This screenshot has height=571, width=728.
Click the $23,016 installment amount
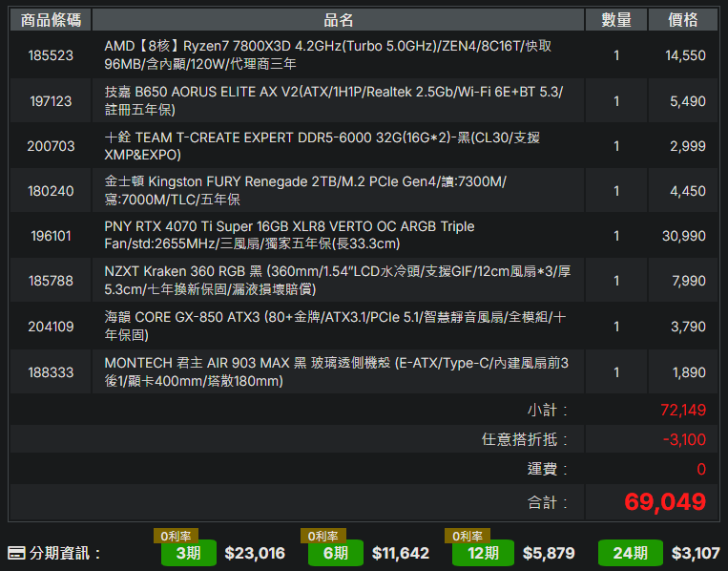[x=255, y=553]
